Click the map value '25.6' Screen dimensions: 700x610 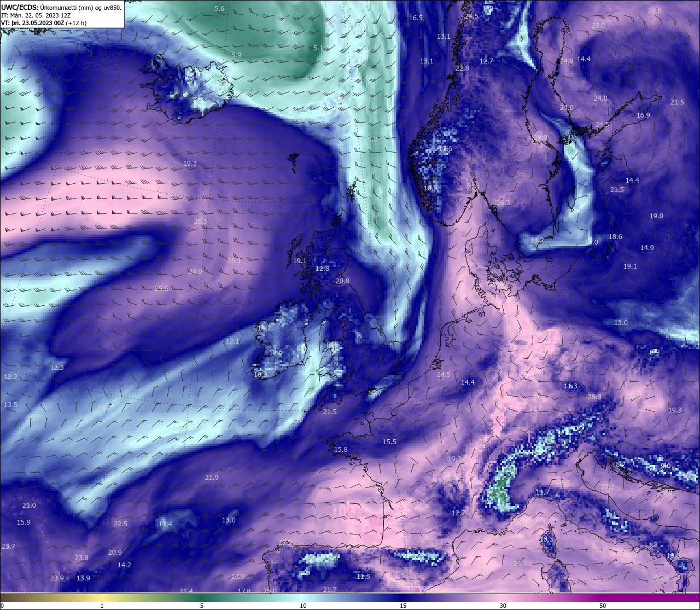click(161, 289)
